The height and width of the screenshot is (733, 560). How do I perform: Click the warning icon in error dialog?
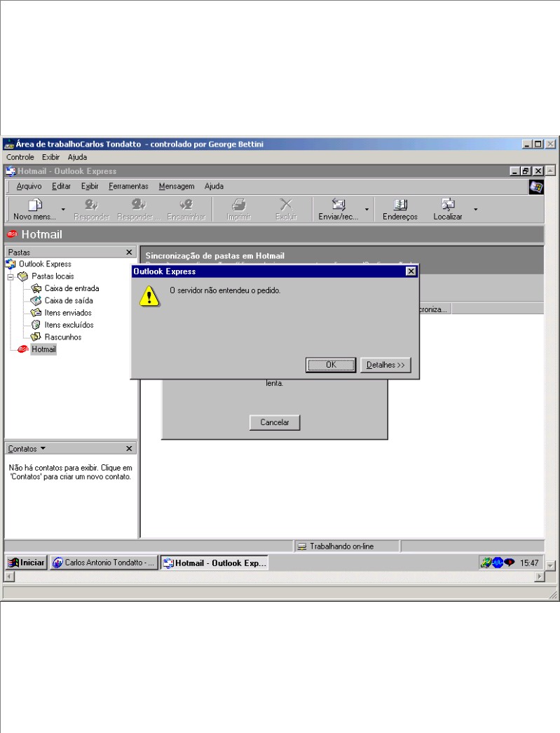tap(149, 296)
